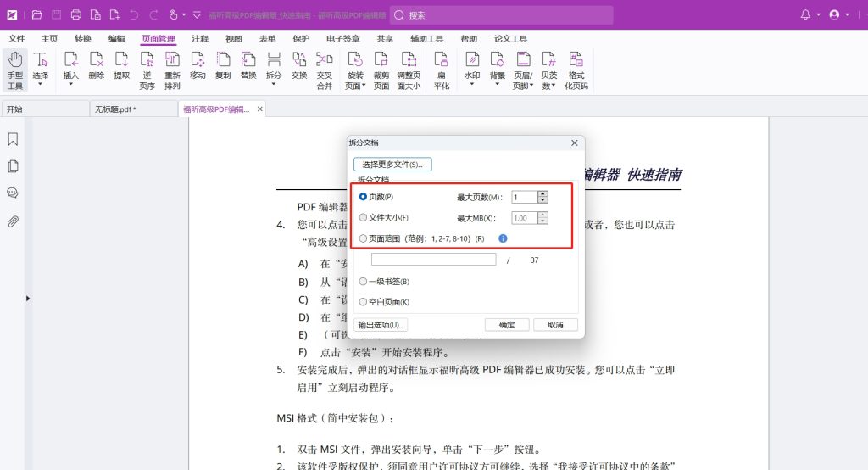Viewport: 868px width, 470px height.
Task: Select the 页面范围 (page range) radio option
Action: click(x=364, y=239)
